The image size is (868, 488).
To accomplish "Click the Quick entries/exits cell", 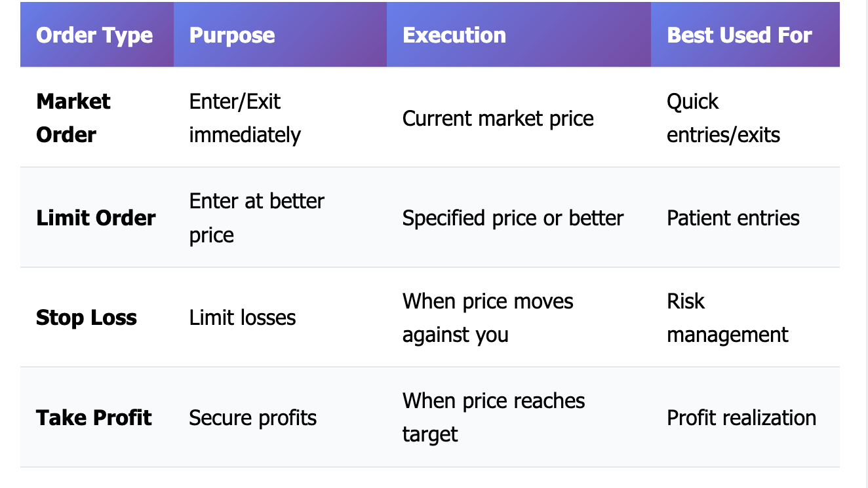I will (724, 118).
